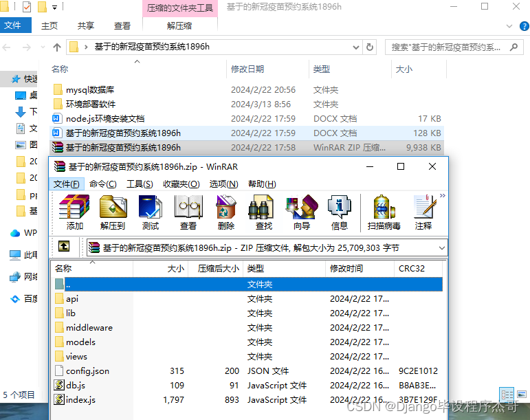
Task: Switch to the 主页 ribbon tab
Action: click(x=49, y=25)
